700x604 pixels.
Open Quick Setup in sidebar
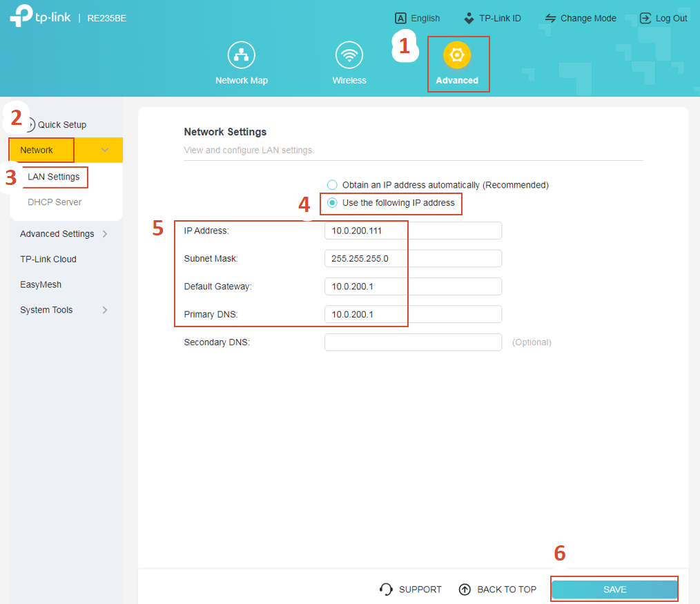pyautogui.click(x=61, y=124)
